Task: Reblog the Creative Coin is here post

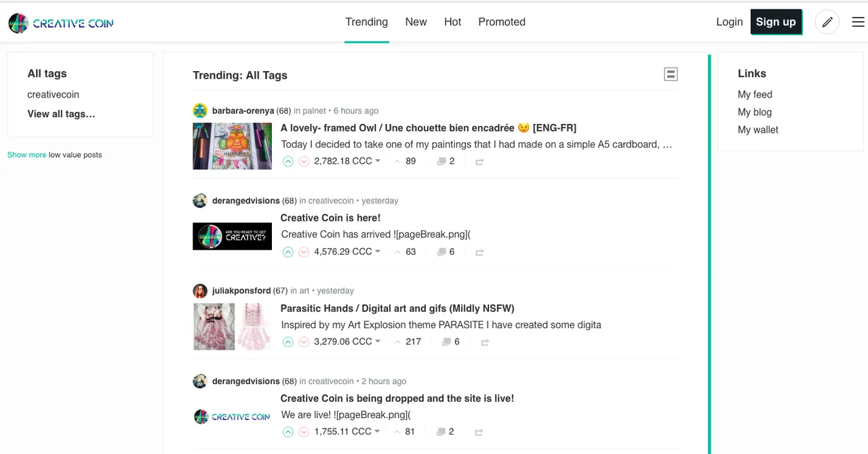Action: pyautogui.click(x=479, y=252)
